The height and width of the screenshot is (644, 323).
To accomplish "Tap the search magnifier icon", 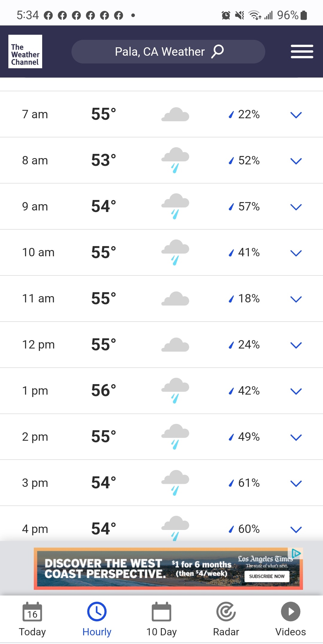I will click(x=218, y=51).
